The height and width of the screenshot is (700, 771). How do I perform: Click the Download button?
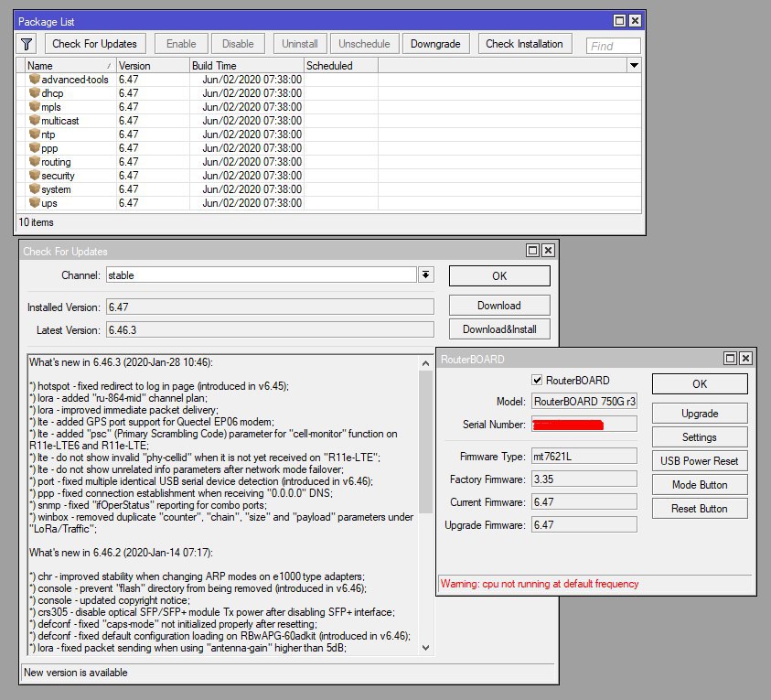(x=499, y=306)
